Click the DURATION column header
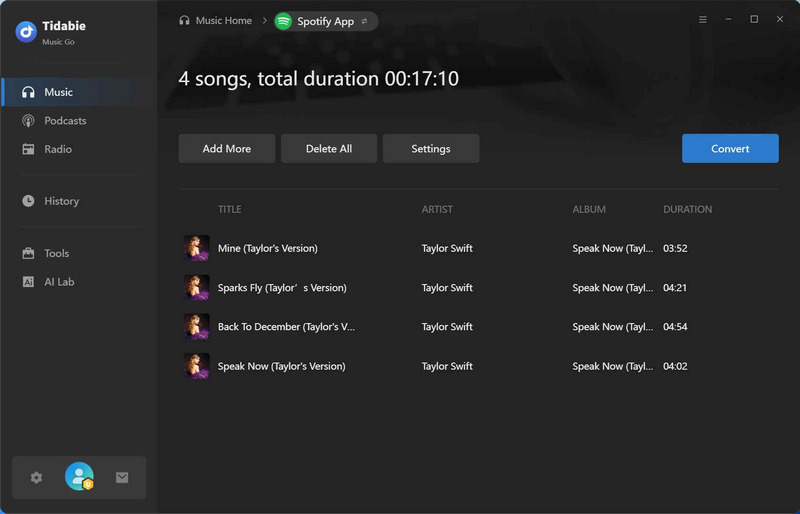 (x=687, y=209)
